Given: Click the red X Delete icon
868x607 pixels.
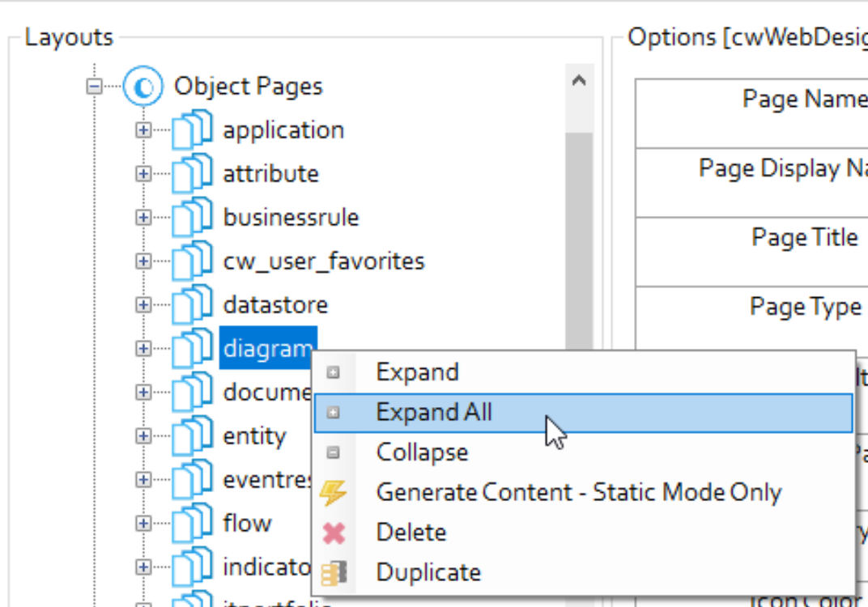Looking at the screenshot, I should (333, 533).
